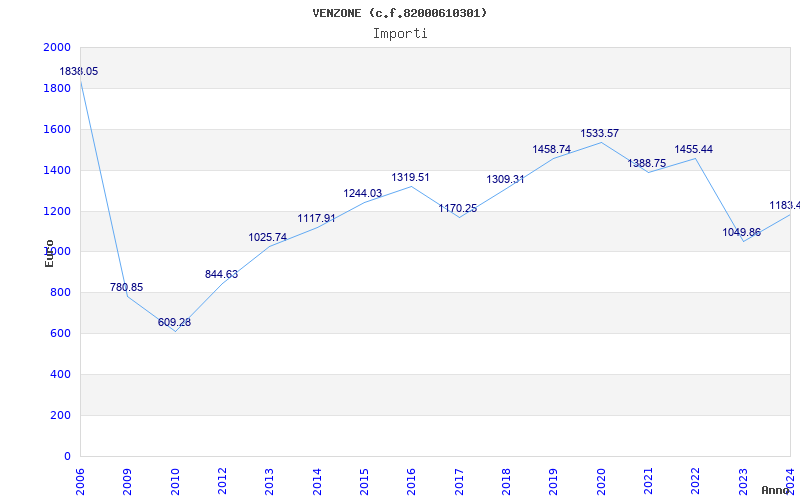Select the 1838.05 data point label

point(79,71)
